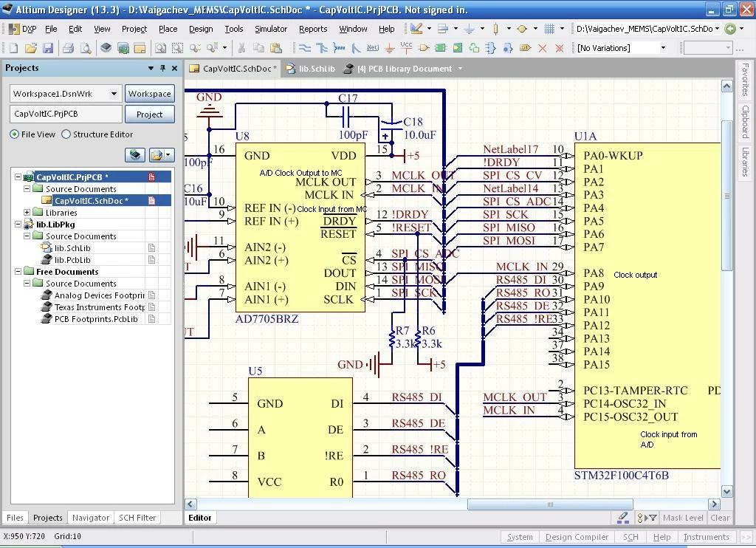Click the Workspace button
The width and height of the screenshot is (756, 548).
[149, 94]
